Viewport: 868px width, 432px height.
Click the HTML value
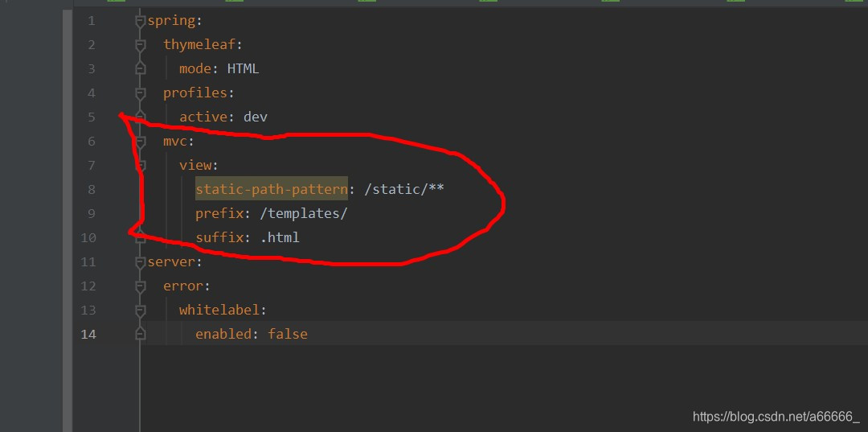pyautogui.click(x=244, y=68)
